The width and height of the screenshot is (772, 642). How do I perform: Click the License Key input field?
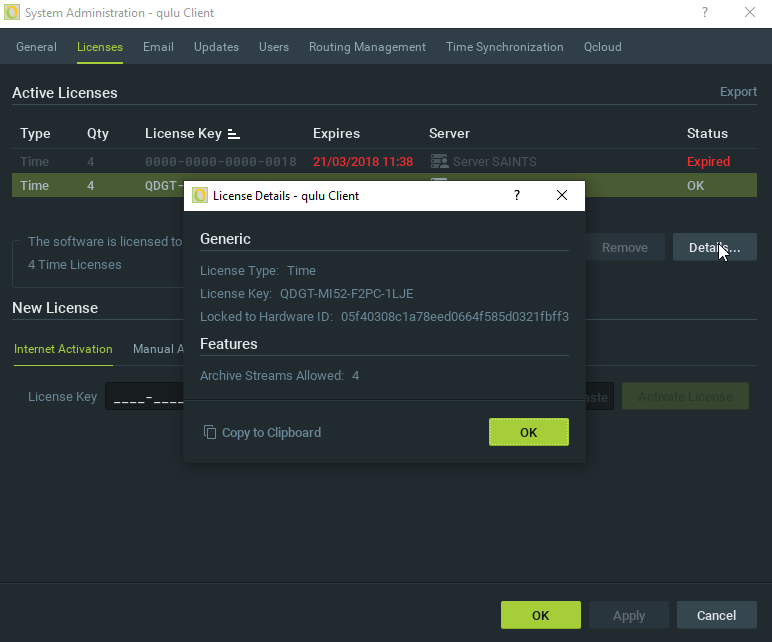pos(144,396)
